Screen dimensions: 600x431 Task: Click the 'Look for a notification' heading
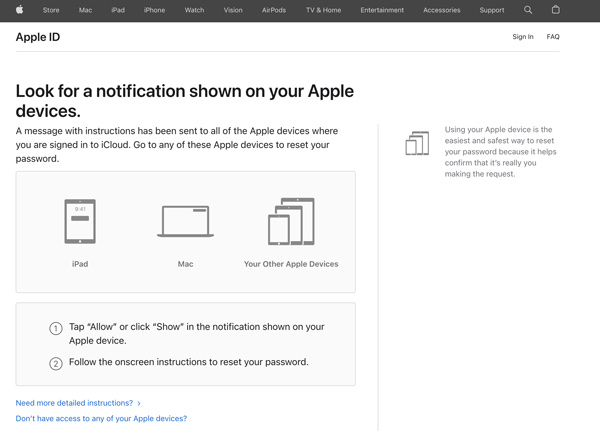coord(185,101)
